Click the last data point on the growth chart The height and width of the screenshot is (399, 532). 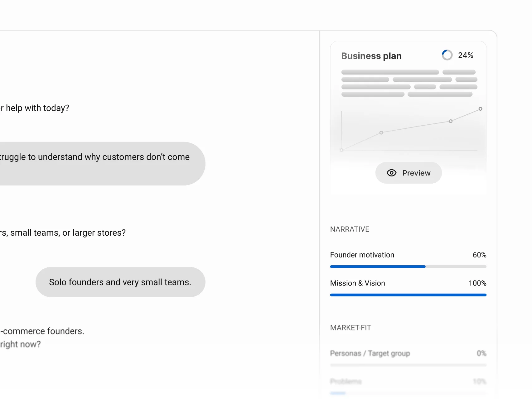480,109
